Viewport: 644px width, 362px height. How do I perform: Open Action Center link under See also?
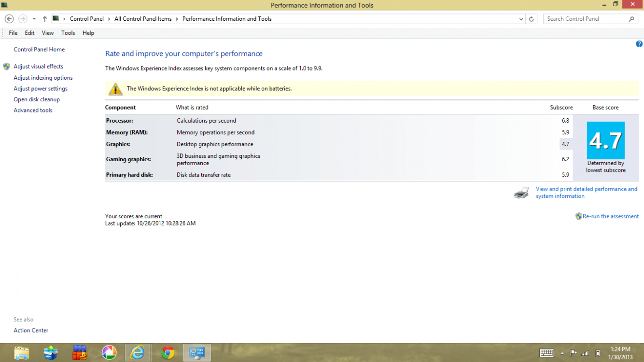[31, 331]
